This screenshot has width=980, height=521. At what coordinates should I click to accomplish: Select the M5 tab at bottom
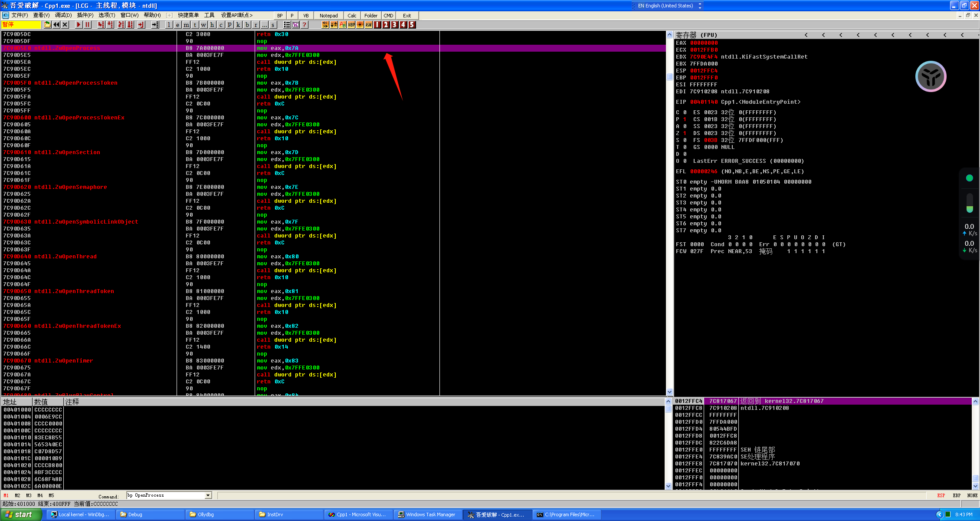[x=51, y=495]
